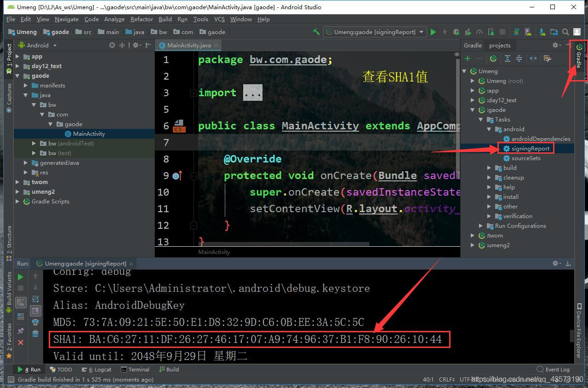Click the Search Everywhere magnifier icon

coord(565,32)
